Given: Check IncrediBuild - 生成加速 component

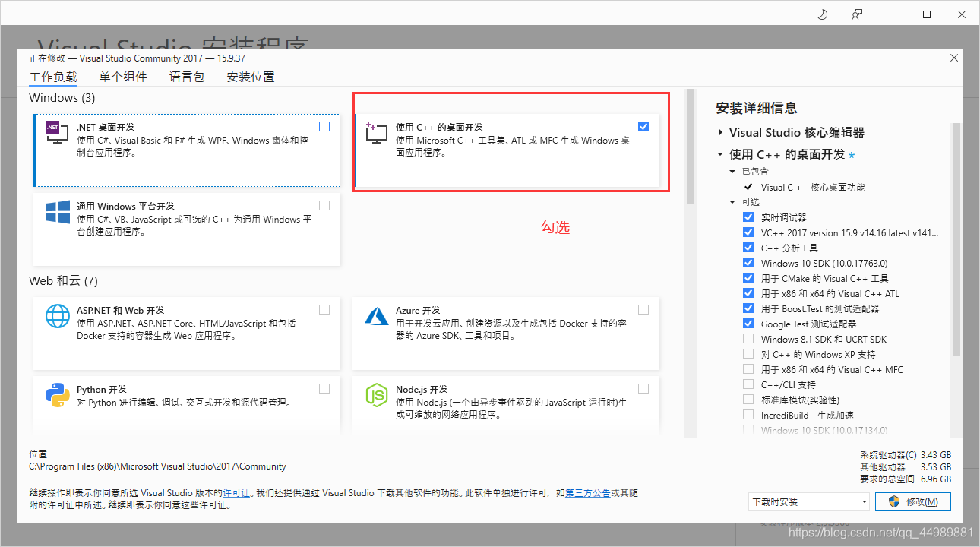Looking at the screenshot, I should [748, 415].
